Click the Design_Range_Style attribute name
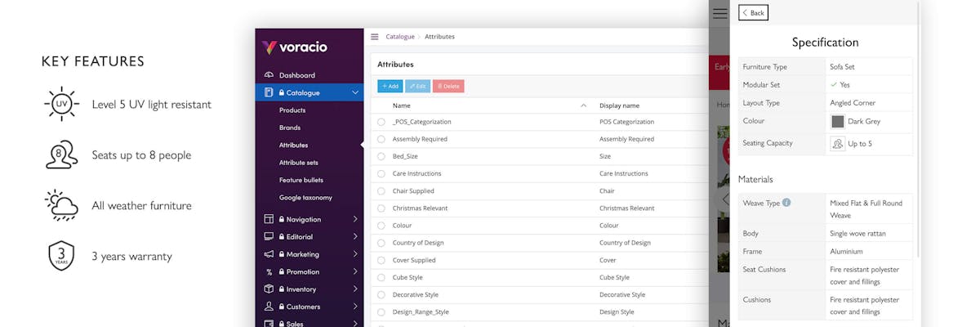The width and height of the screenshot is (980, 327). click(x=421, y=311)
